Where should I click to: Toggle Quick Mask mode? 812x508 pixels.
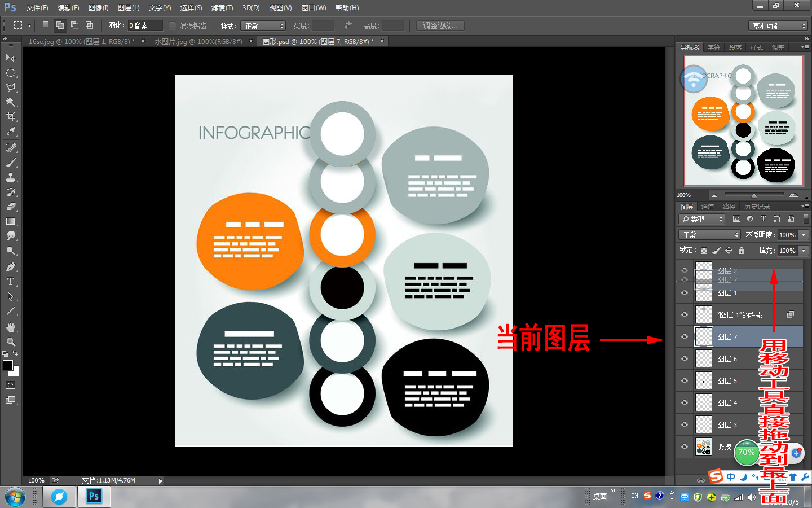click(10, 386)
